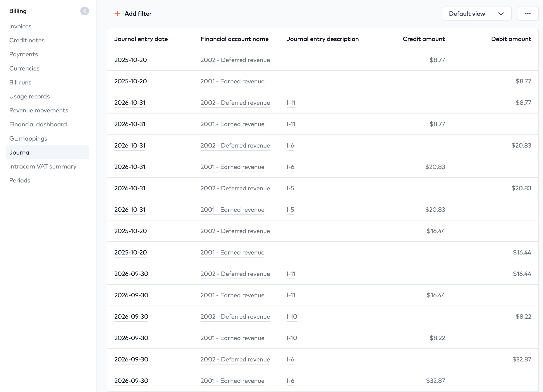Click the $8.22 debit amount
The image size is (543, 392).
(x=523, y=316)
